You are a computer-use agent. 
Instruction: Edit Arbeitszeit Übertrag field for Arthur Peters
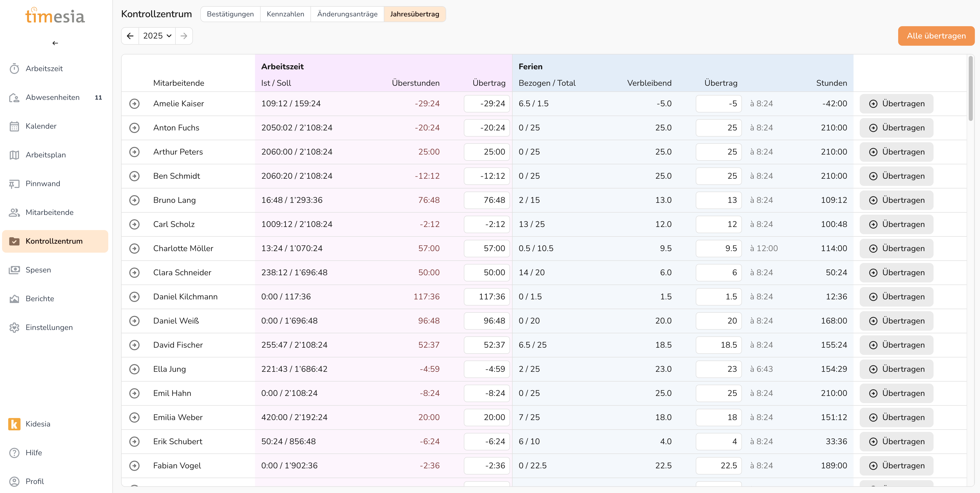487,152
